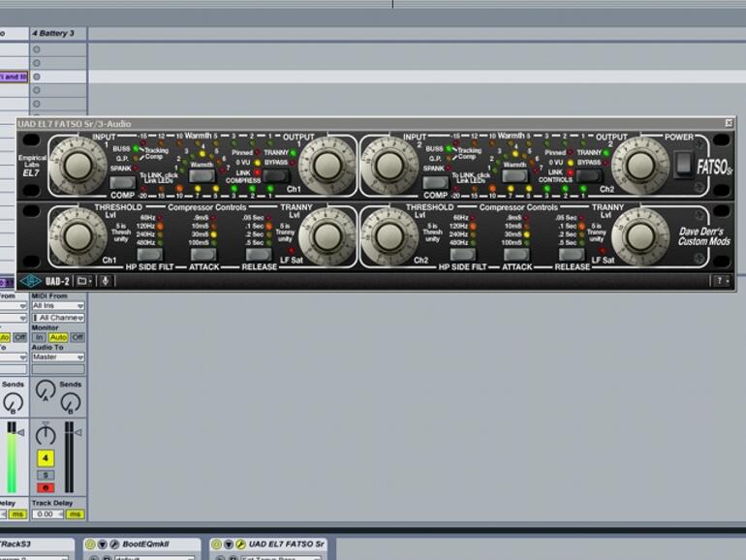The height and width of the screenshot is (560, 746).
Task: Open the 'All Channels' MIDI channel dropdown
Action: point(58,318)
